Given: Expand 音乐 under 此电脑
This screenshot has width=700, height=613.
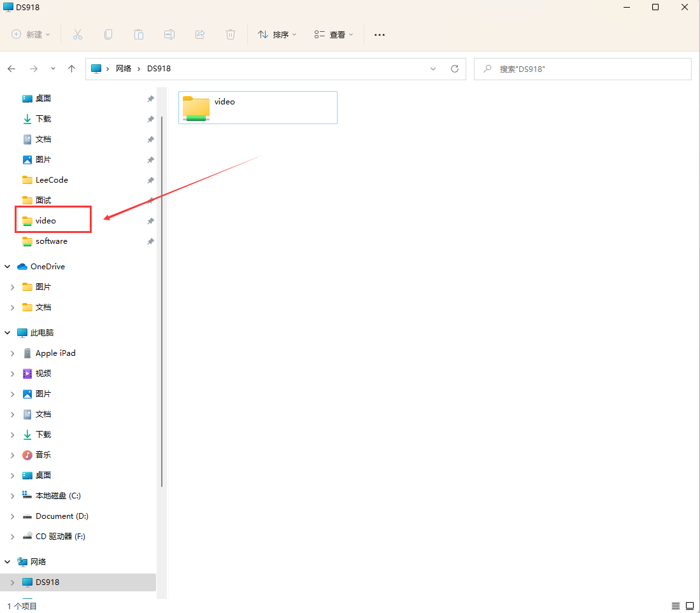Looking at the screenshot, I should coord(13,455).
